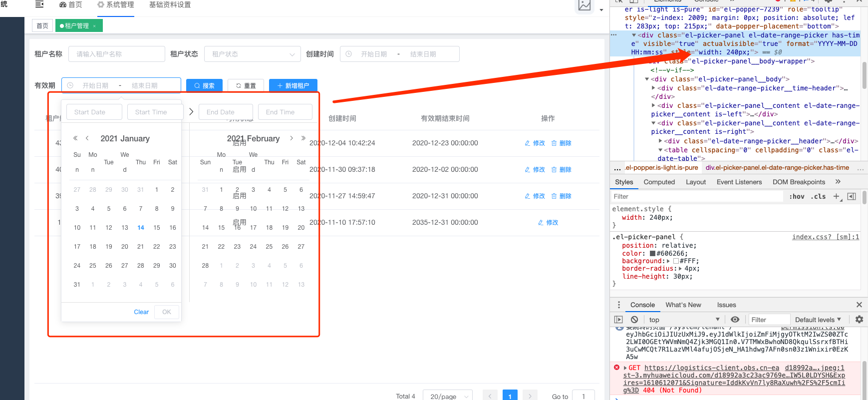
Task: Show more DevTools style tabs chevron
Action: tap(838, 182)
